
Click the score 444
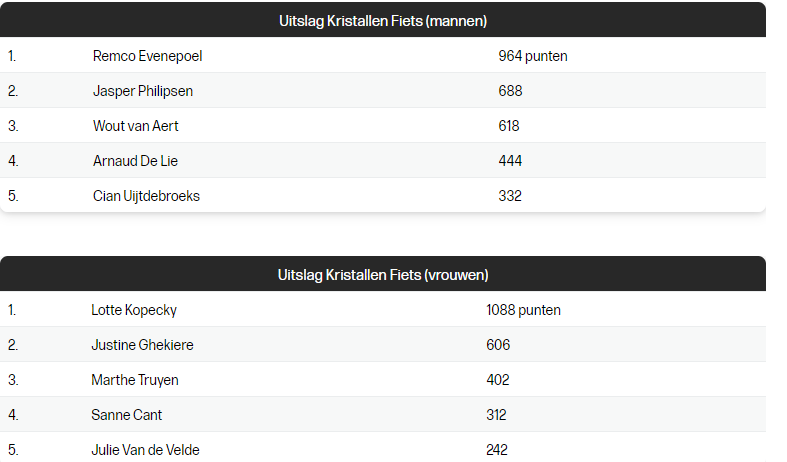coord(510,161)
